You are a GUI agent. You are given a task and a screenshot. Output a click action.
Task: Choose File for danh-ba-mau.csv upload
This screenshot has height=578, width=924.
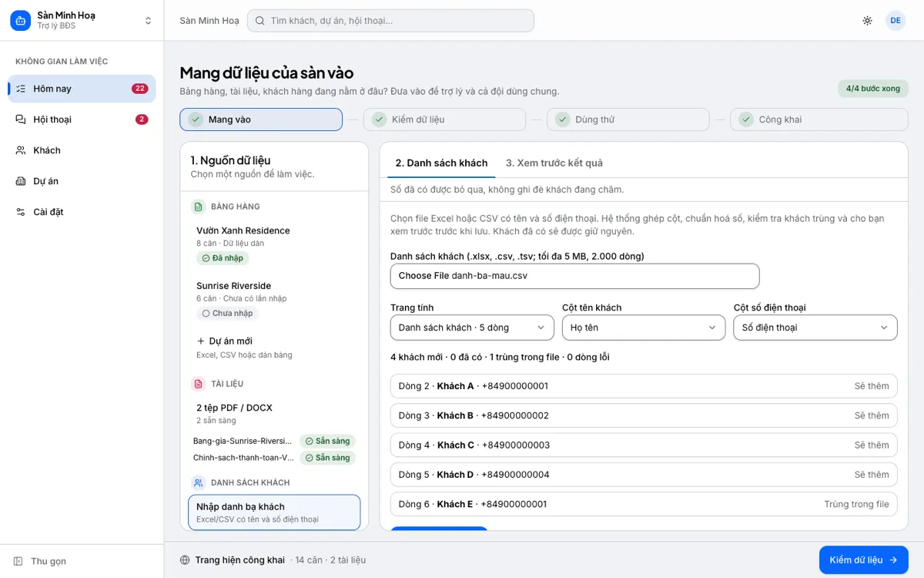pos(575,276)
